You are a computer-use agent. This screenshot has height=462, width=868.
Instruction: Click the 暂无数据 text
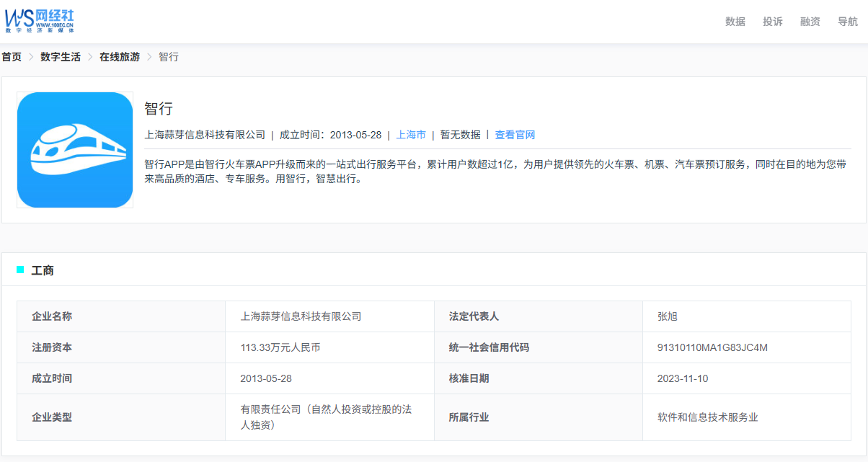[x=460, y=135]
